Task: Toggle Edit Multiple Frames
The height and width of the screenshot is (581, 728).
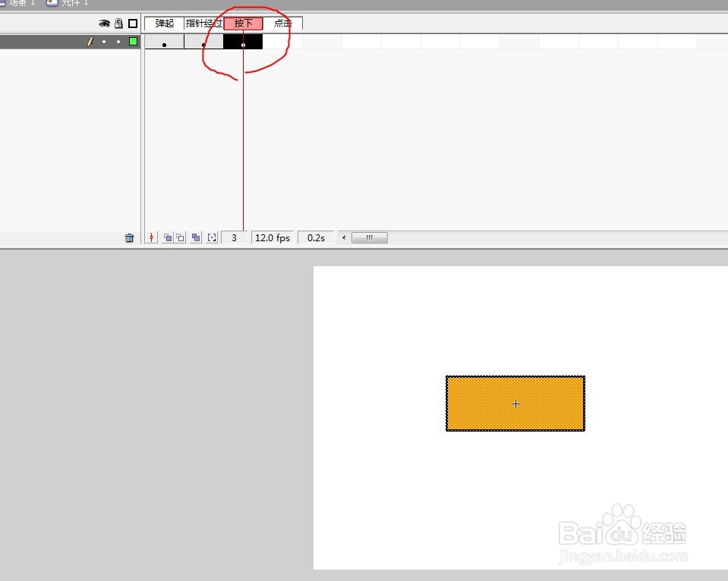Action: pyautogui.click(x=196, y=237)
